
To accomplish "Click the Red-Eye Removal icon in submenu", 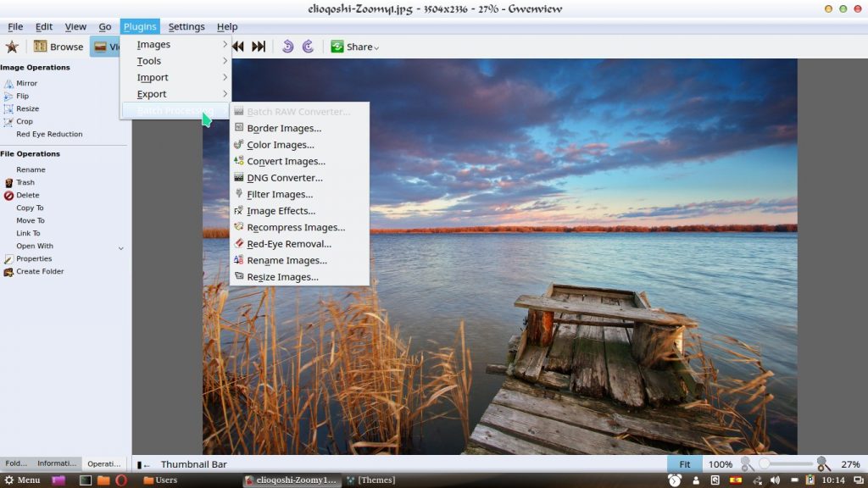I will pos(238,243).
